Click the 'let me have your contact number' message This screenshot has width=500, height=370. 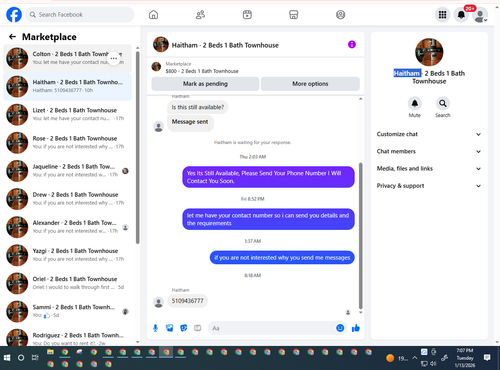pyautogui.click(x=268, y=219)
